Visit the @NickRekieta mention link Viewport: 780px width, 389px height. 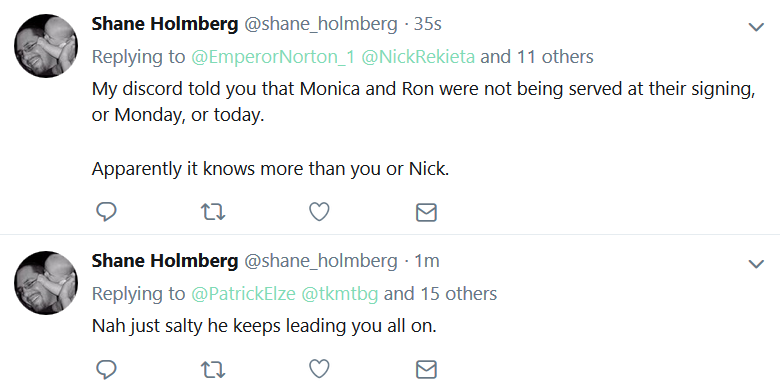pos(418,57)
